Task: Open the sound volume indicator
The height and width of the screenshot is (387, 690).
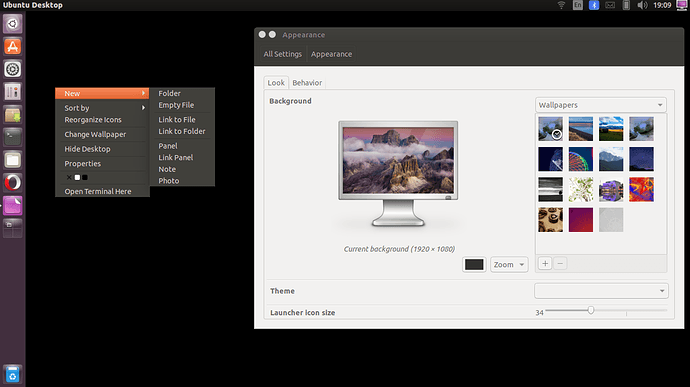Action: [x=642, y=5]
